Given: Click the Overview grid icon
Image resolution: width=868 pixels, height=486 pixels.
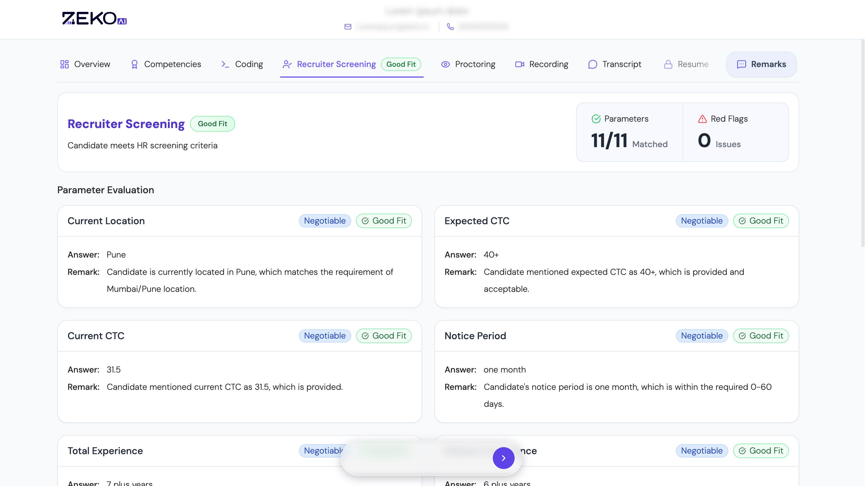Looking at the screenshot, I should click(x=64, y=64).
